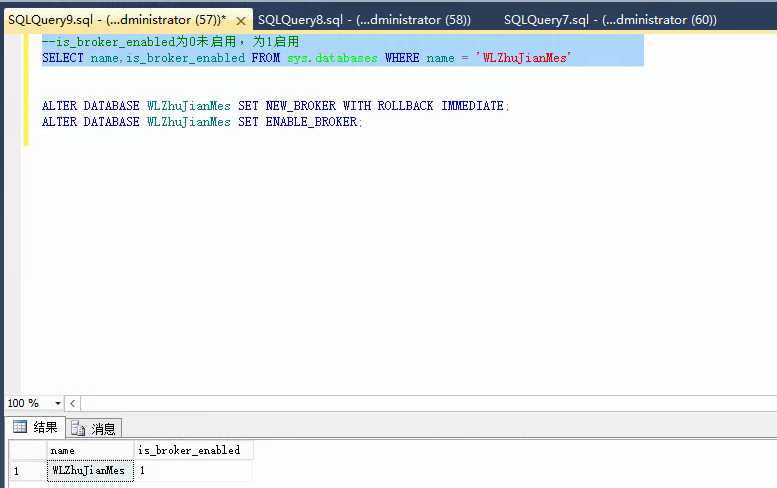The width and height of the screenshot is (777, 488).
Task: Select row number 1 header
Action: click(28, 471)
